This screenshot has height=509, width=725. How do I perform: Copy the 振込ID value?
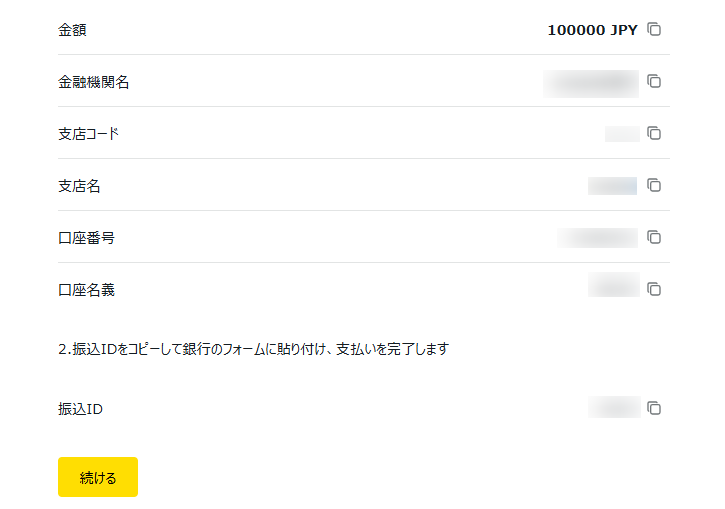[x=654, y=408]
